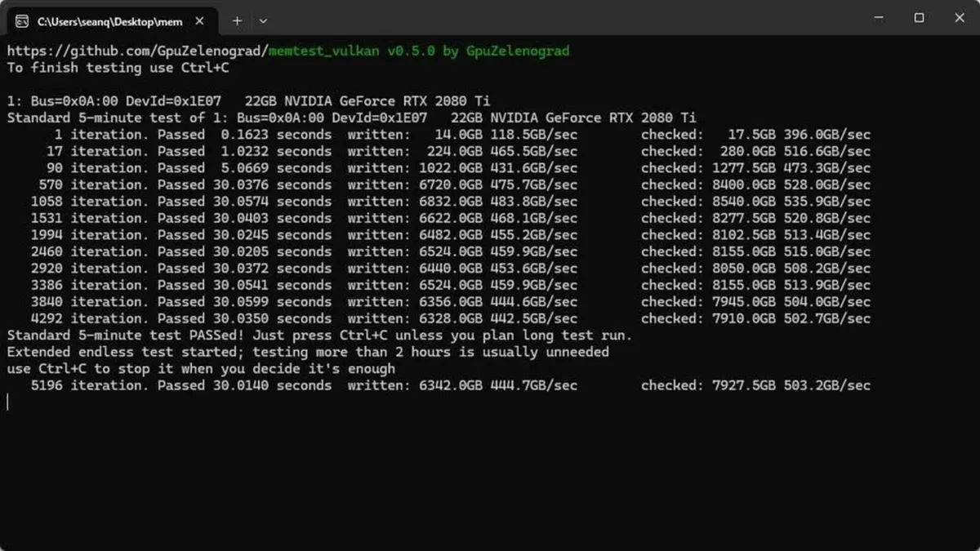Click the '1: Bus=0x0A:00 DevId=0x1E07' device line

pyautogui.click(x=248, y=101)
